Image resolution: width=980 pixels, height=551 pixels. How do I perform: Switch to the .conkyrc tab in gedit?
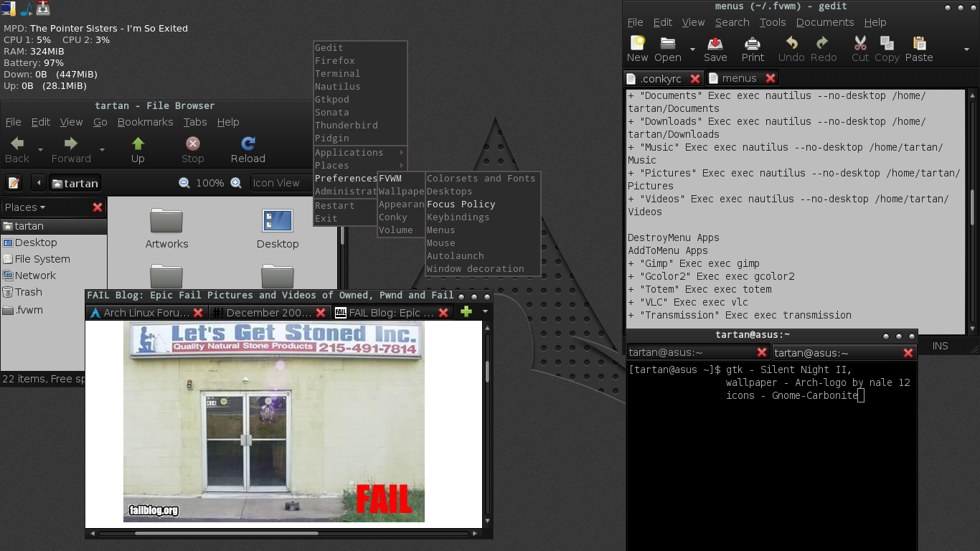663,78
